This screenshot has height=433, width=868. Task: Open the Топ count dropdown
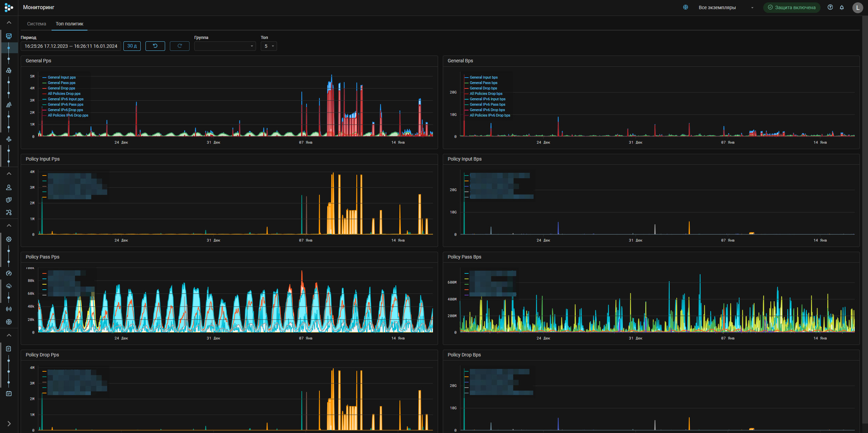(269, 46)
